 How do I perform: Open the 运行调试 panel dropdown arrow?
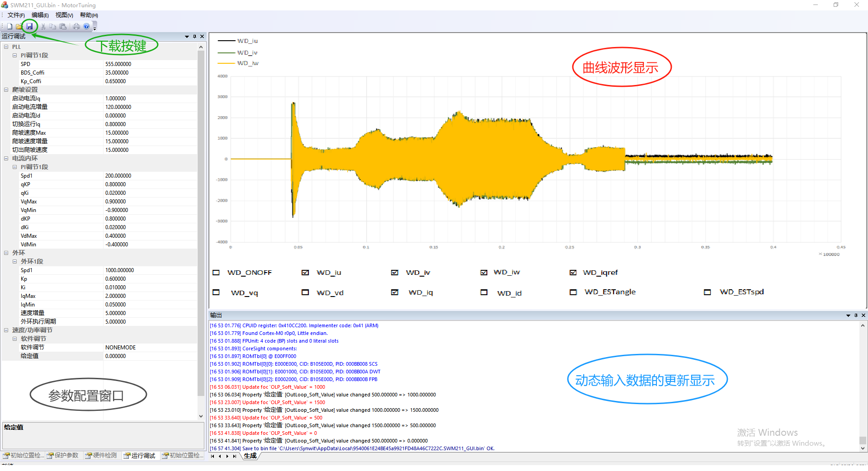pyautogui.click(x=187, y=36)
